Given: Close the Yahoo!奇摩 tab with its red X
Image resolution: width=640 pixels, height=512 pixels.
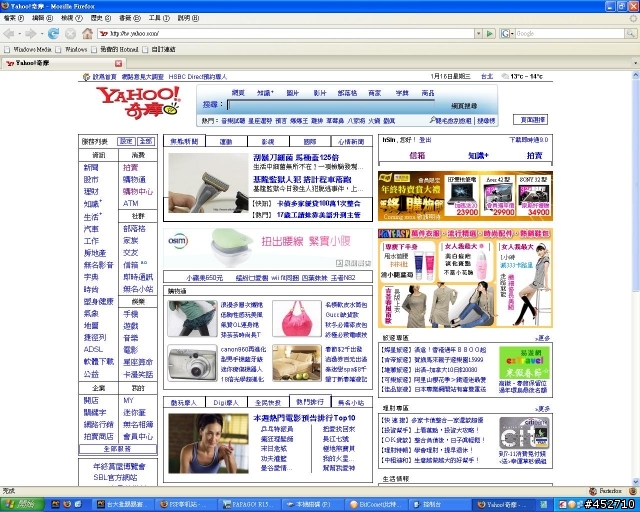Looking at the screenshot, I should [118, 63].
